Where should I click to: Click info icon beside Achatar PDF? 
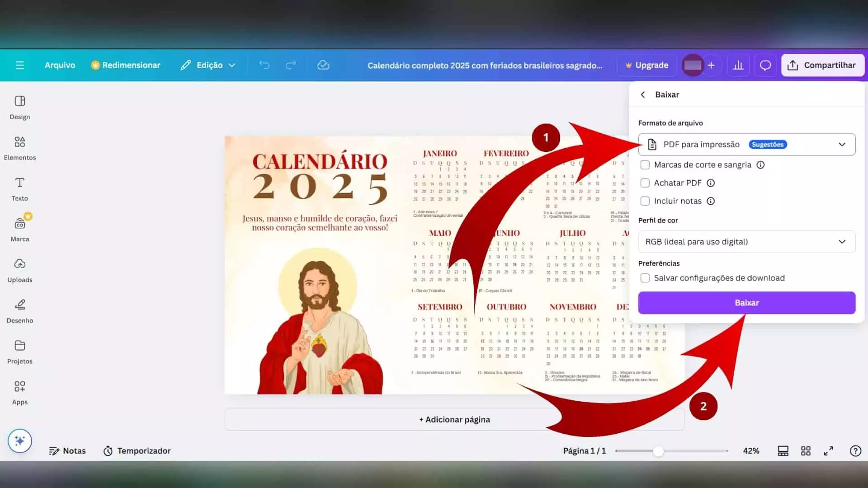[711, 183]
